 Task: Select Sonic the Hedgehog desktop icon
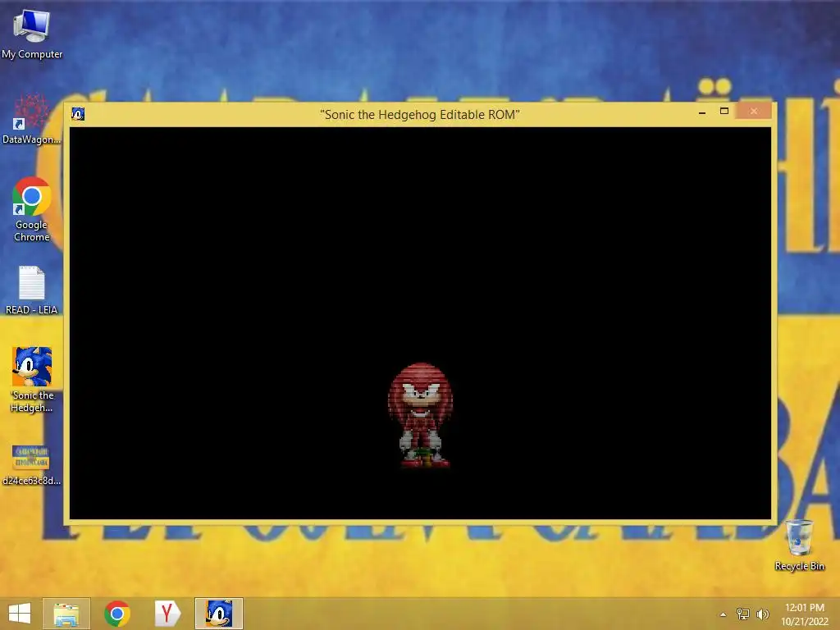tap(32, 379)
